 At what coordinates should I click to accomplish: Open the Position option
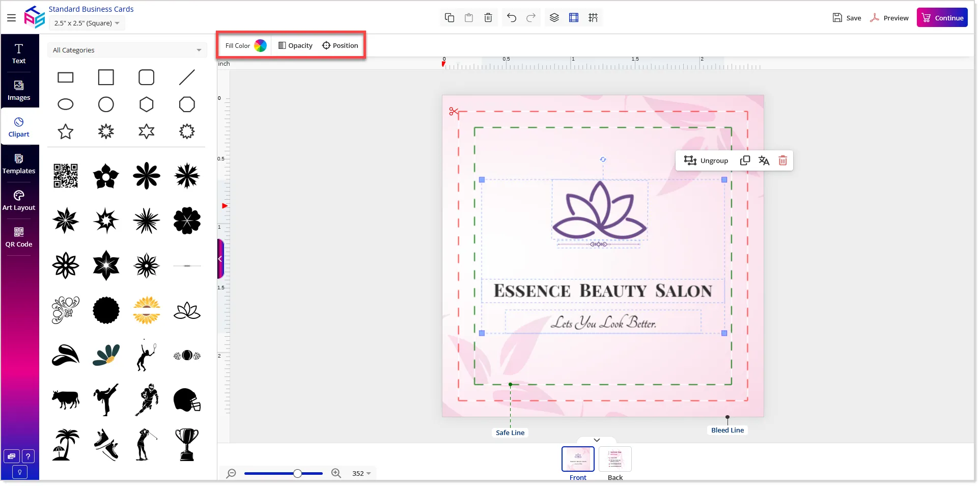(x=340, y=45)
